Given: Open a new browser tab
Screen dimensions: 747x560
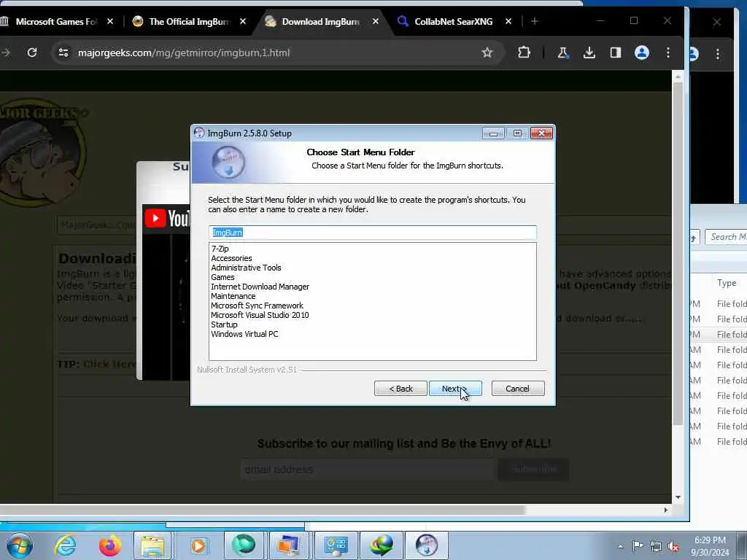Looking at the screenshot, I should [535, 21].
